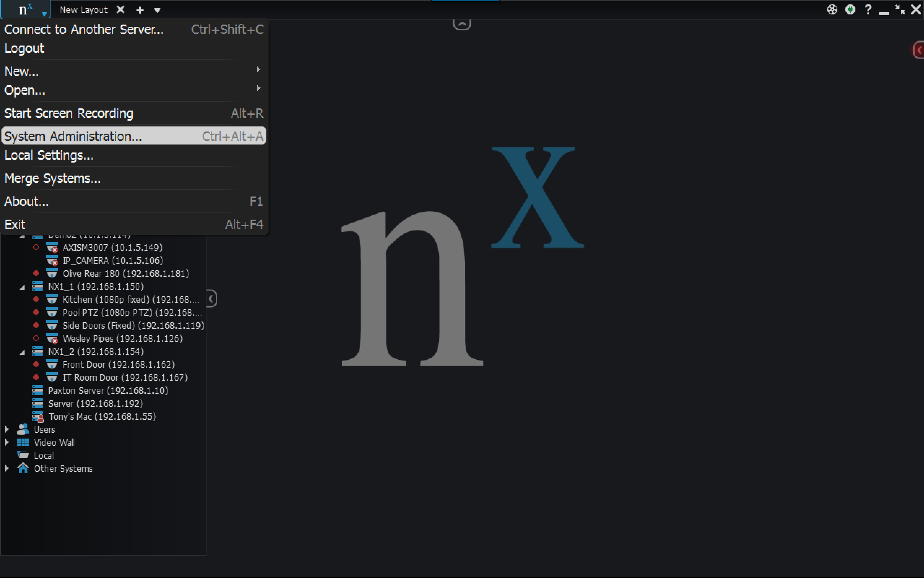The width and height of the screenshot is (924, 578).
Task: Open the Open... submenu
Action: coord(134,90)
